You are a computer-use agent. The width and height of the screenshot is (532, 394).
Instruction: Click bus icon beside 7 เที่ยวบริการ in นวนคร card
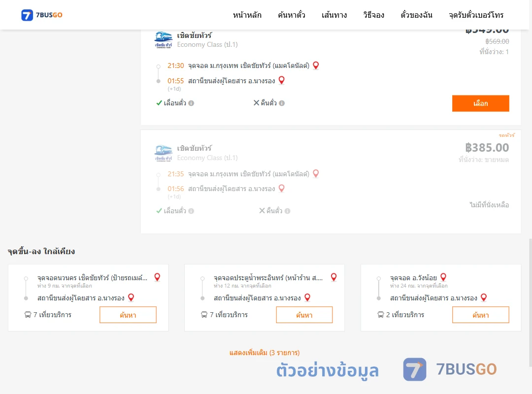tap(28, 315)
